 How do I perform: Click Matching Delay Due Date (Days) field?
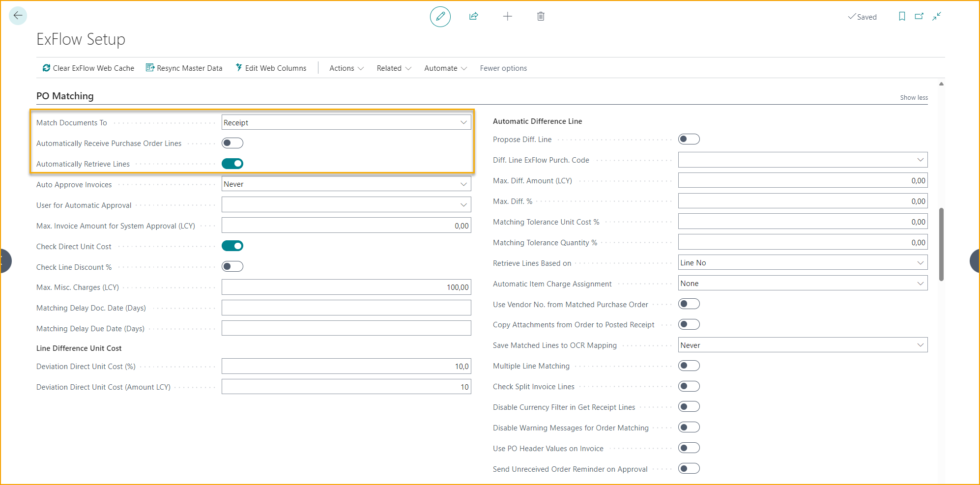[346, 328]
